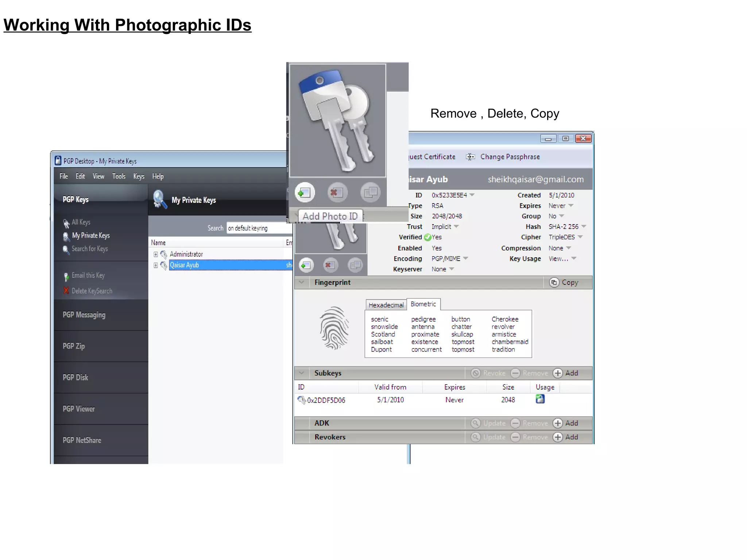Add a new subkey with Add button
Image resolution: width=747 pixels, height=560 pixels.
pos(565,373)
